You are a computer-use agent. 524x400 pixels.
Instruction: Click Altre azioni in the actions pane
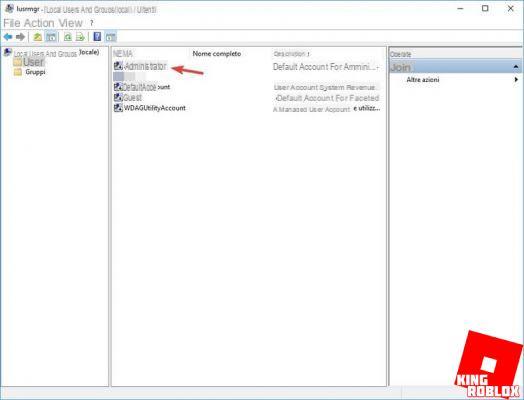pos(423,80)
